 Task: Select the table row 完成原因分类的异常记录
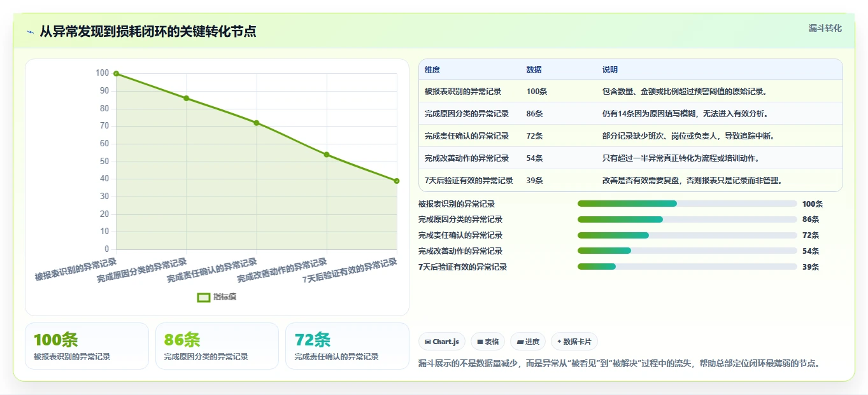click(x=630, y=114)
